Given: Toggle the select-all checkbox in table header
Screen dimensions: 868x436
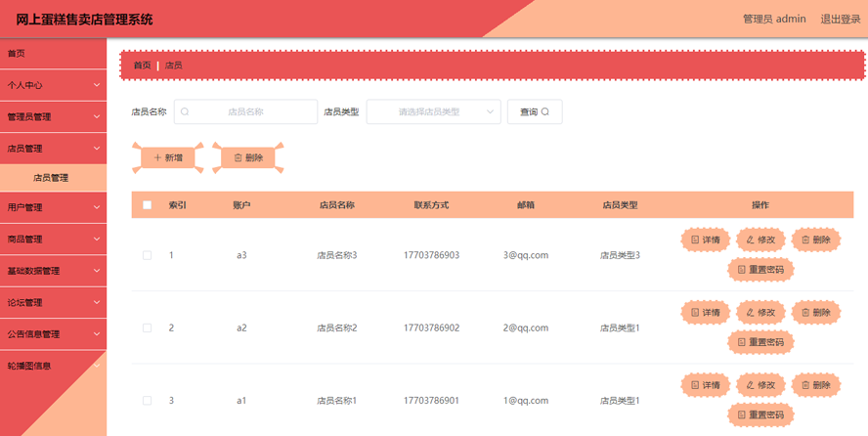Looking at the screenshot, I should [148, 204].
